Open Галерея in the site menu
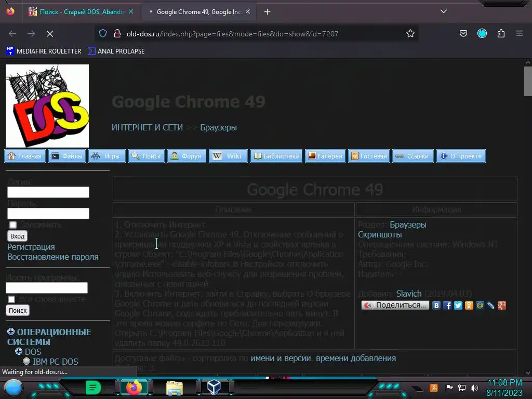The width and height of the screenshot is (532, 399). [x=325, y=156]
